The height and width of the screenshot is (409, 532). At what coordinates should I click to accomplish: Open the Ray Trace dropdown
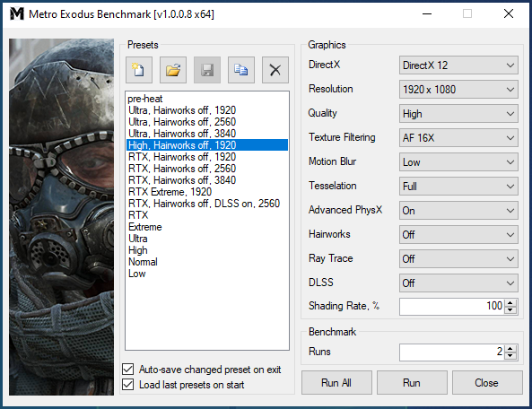click(458, 259)
